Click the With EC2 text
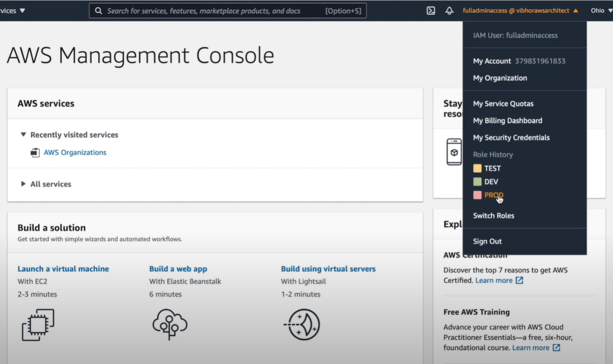 32,281
